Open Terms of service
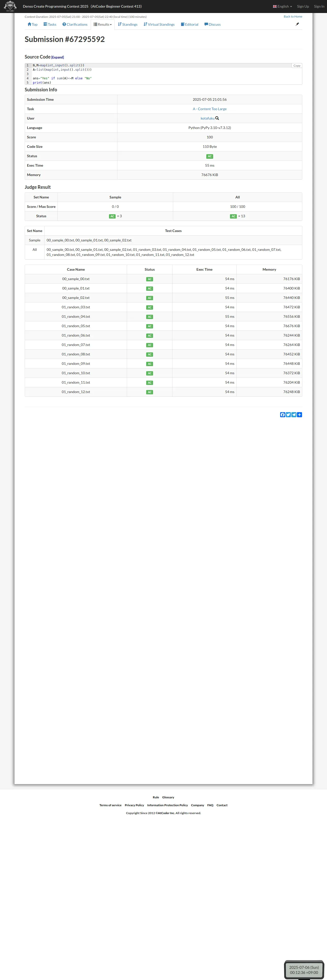Viewport: 327px width, 980px height. [x=110, y=805]
